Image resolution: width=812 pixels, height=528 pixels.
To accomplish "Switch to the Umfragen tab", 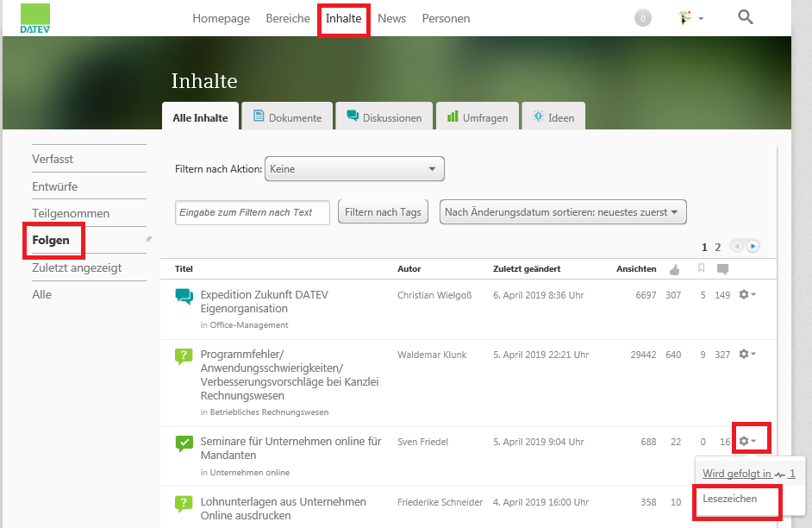I will pos(478,117).
